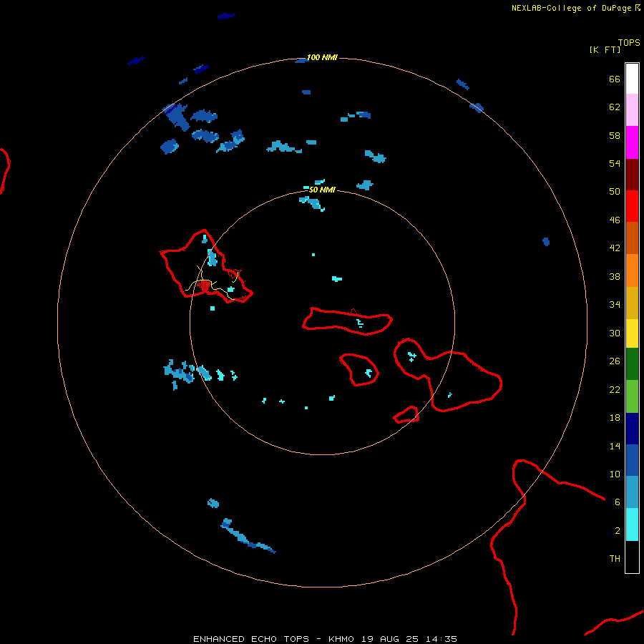Click the 22 value on the scale
Image resolution: width=644 pixels, height=644 pixels.
pyautogui.click(x=615, y=390)
